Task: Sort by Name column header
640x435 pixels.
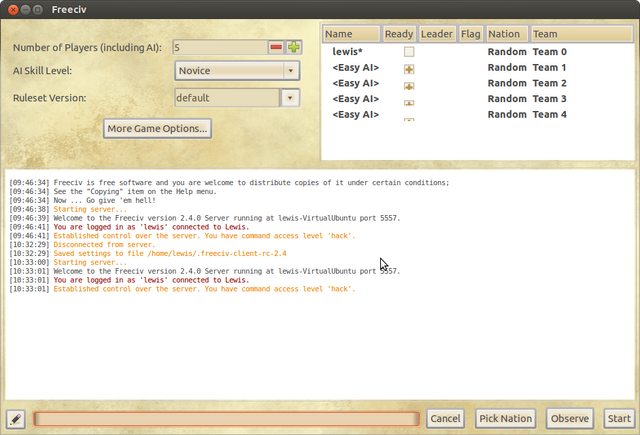Action: coord(351,34)
